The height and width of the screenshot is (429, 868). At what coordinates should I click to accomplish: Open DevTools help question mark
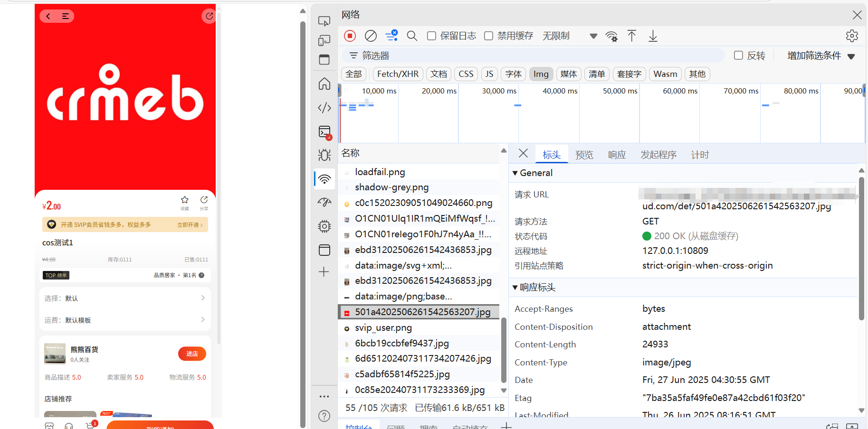point(324,416)
